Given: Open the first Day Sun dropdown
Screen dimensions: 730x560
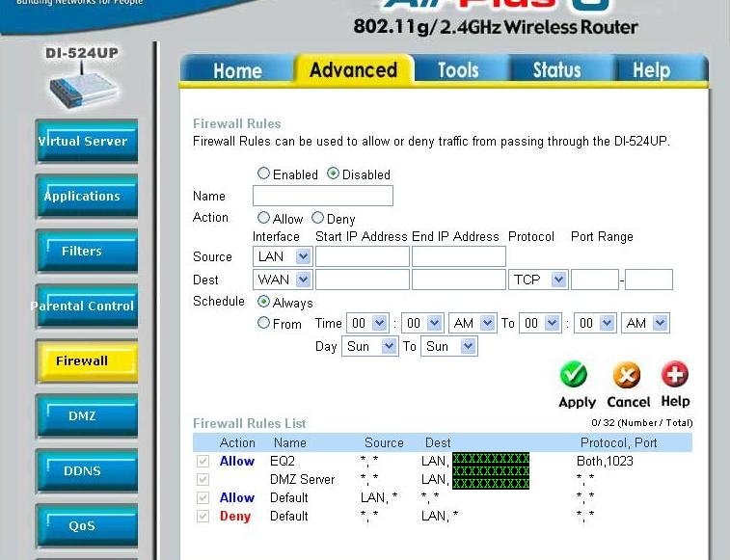Looking at the screenshot, I should (x=370, y=346).
